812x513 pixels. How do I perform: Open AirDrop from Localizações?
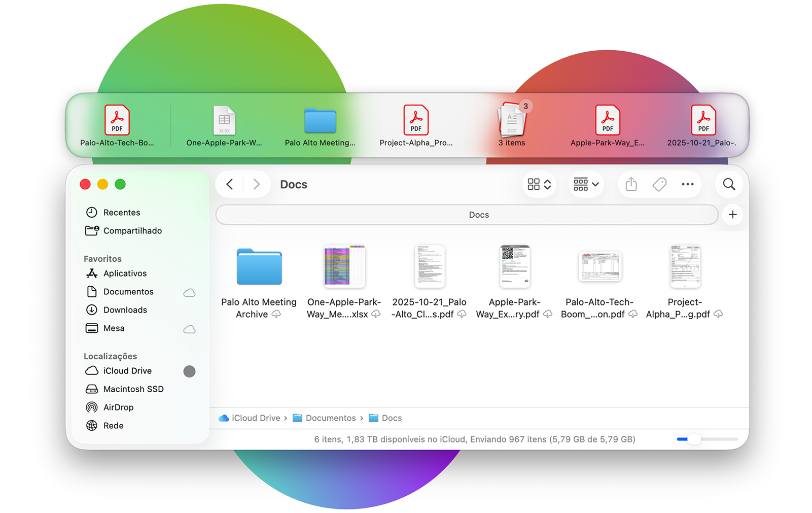(x=118, y=407)
